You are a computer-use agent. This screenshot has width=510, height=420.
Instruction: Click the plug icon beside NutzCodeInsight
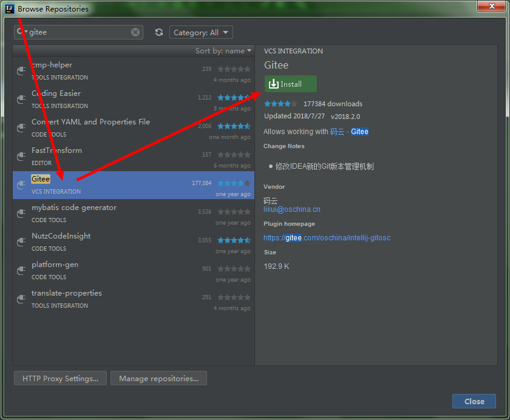[21, 242]
